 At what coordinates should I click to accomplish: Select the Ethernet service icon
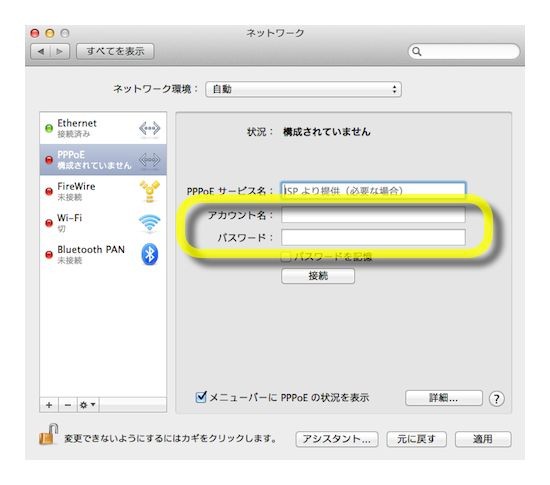[x=150, y=129]
